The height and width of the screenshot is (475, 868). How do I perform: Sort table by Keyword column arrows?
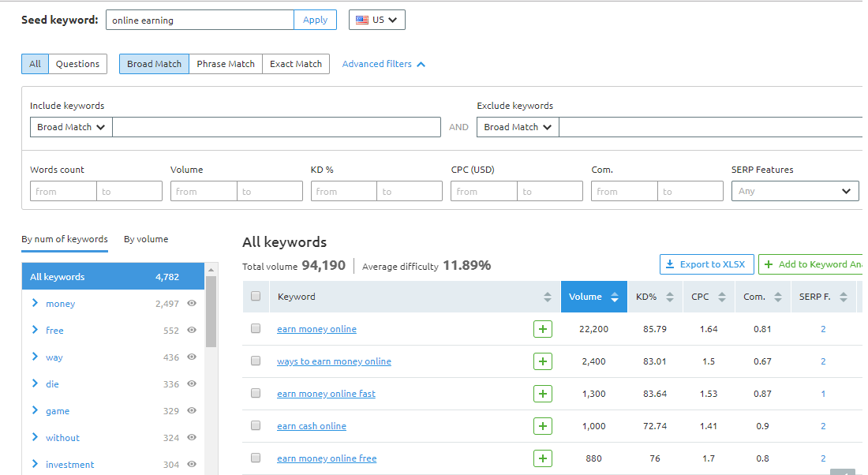pos(548,297)
